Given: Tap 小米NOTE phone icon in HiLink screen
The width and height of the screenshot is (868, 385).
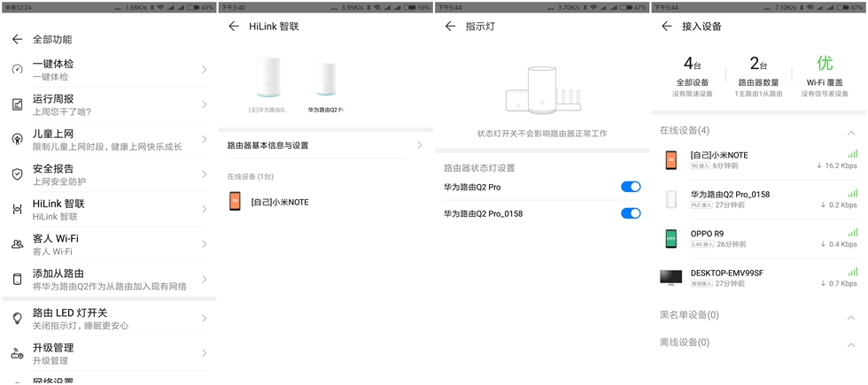Looking at the screenshot, I should click(x=236, y=202).
